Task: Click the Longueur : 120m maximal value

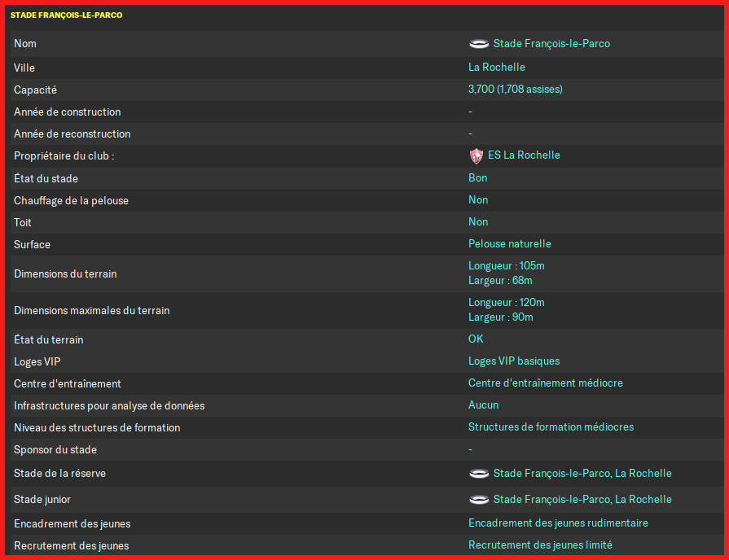Action: (507, 303)
